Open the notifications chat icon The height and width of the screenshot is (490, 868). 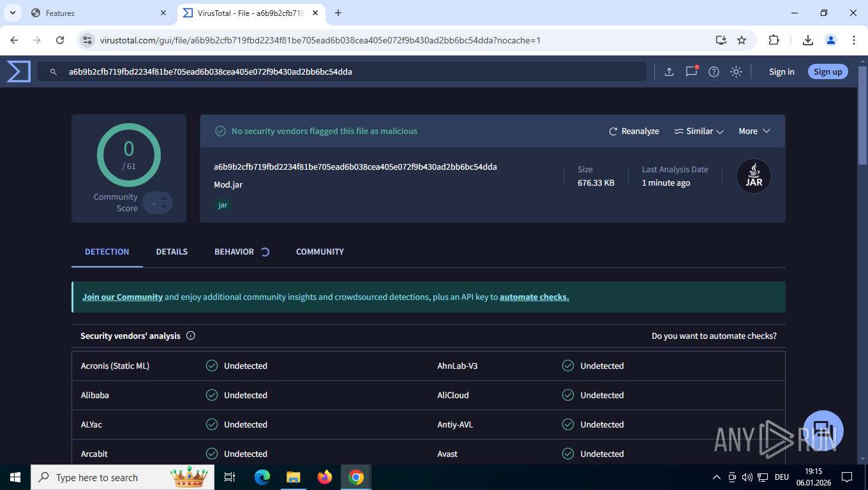point(691,71)
